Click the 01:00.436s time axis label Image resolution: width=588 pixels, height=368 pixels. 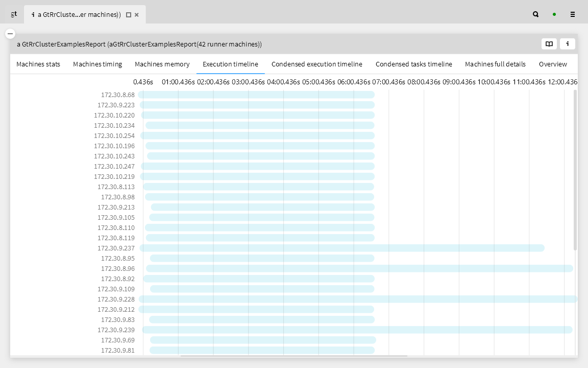coord(178,82)
